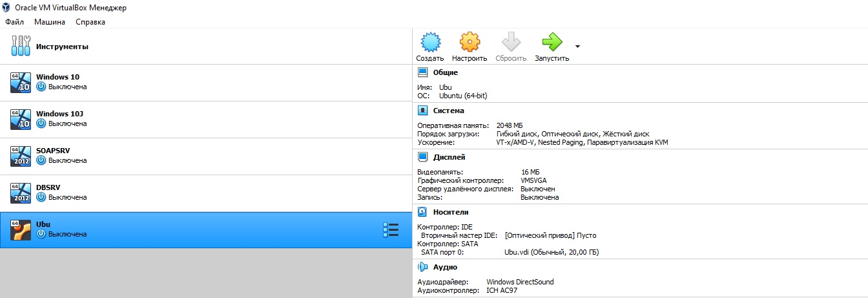868x298 pixels.
Task: Click the Общие section monitor icon
Action: point(423,72)
